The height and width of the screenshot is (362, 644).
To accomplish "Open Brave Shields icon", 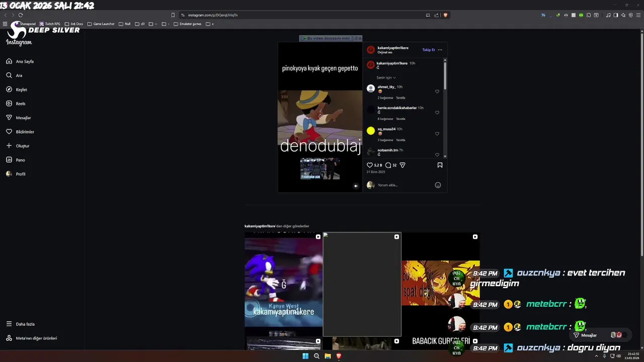I will coord(445,15).
